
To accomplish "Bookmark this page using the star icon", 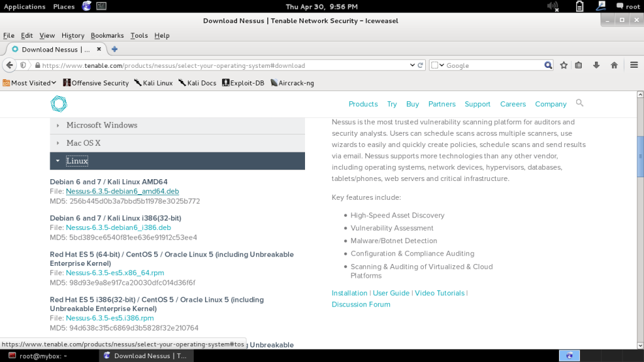I will coord(564,65).
